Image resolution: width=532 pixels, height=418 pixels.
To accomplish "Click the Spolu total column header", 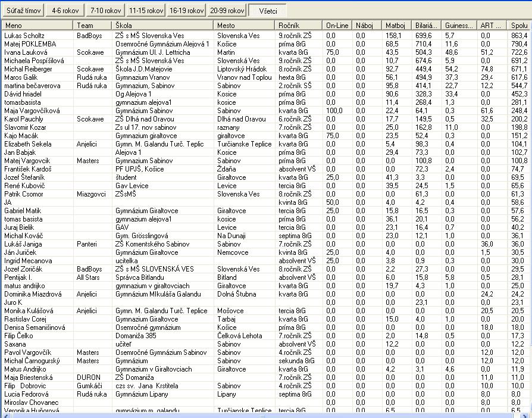I will pyautogui.click(x=519, y=26).
